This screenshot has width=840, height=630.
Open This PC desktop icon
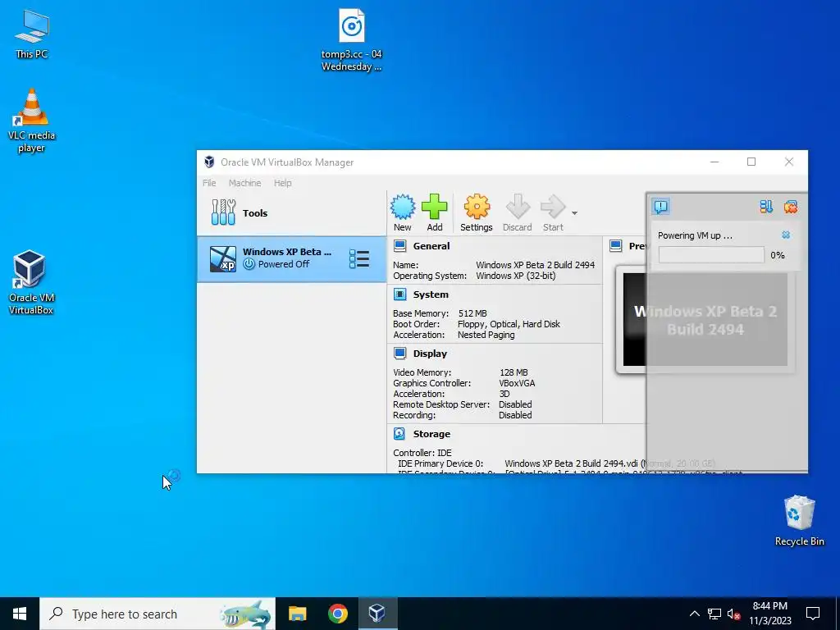click(32, 34)
